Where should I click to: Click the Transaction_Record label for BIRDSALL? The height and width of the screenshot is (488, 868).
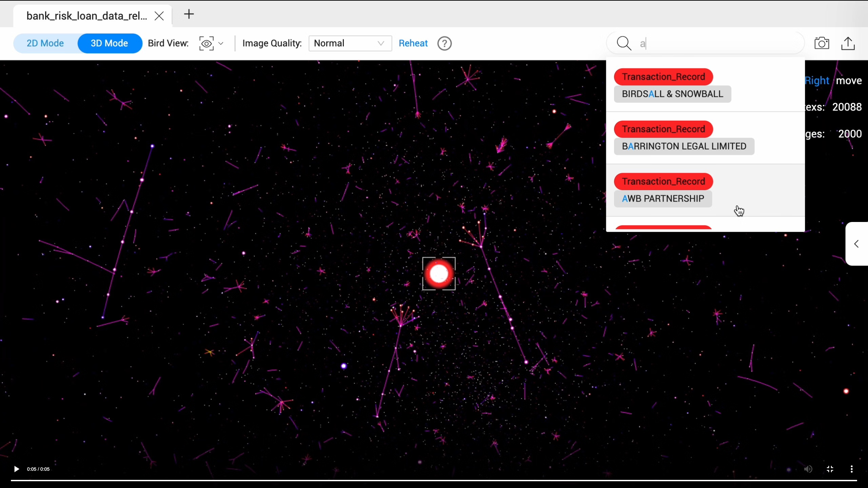[664, 76]
